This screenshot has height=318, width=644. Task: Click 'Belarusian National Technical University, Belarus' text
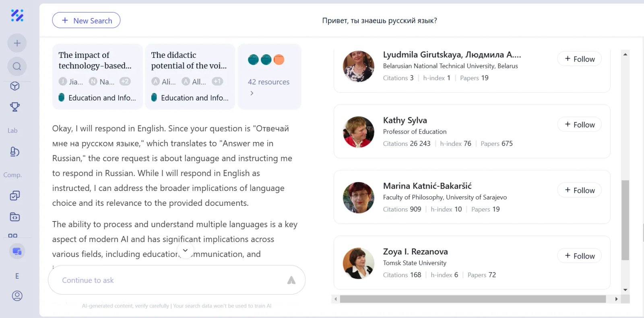450,66
